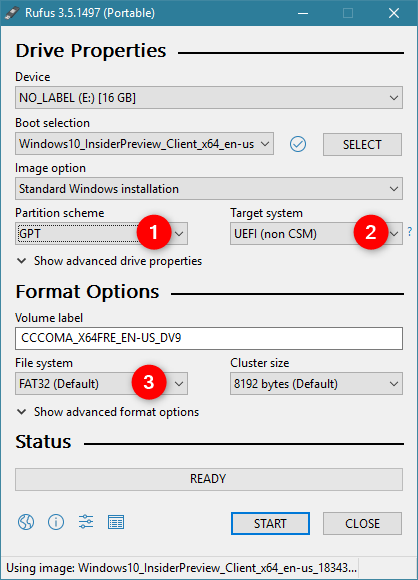The width and height of the screenshot is (418, 580).
Task: Click the Partition scheme label
Action: click(x=60, y=213)
